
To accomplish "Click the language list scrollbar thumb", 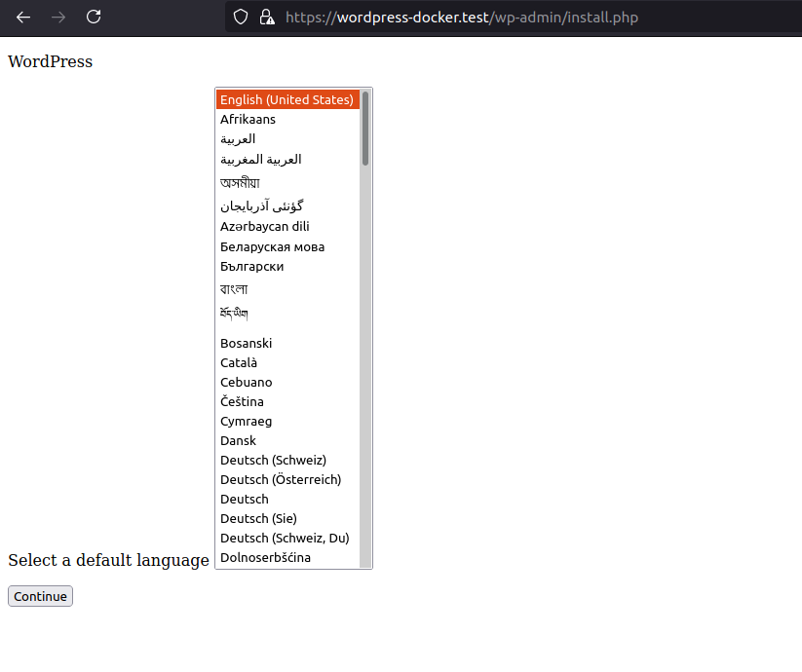I will tap(365, 129).
